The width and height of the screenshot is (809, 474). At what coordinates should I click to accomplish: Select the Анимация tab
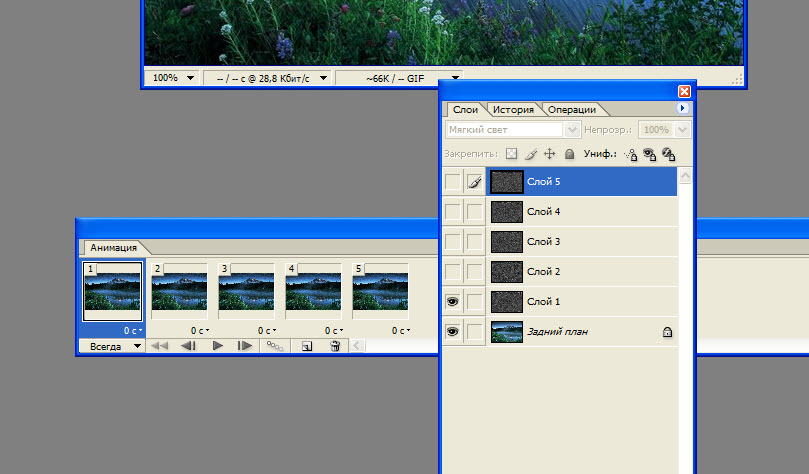tap(113, 248)
